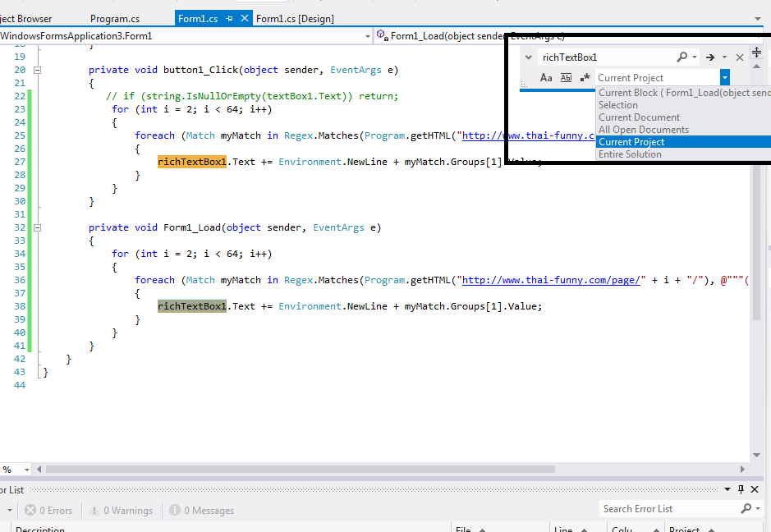
Task: Open the search scope dropdown arrow
Action: [x=724, y=78]
